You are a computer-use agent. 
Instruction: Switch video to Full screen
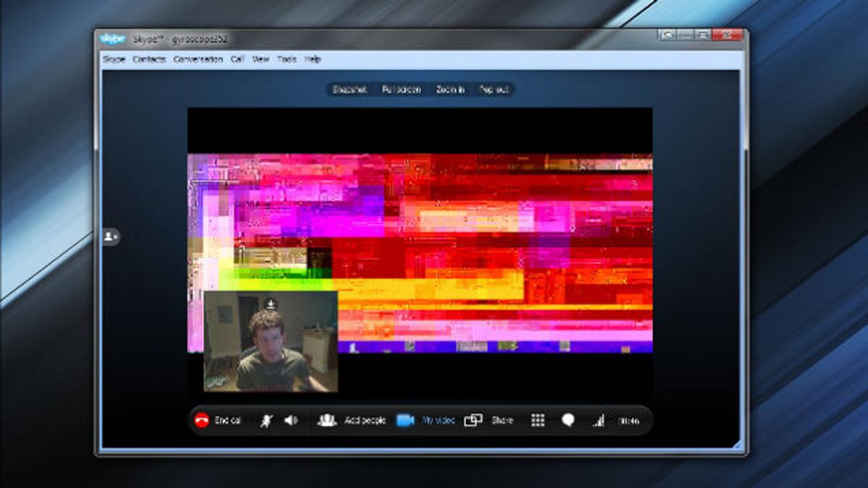pos(401,90)
